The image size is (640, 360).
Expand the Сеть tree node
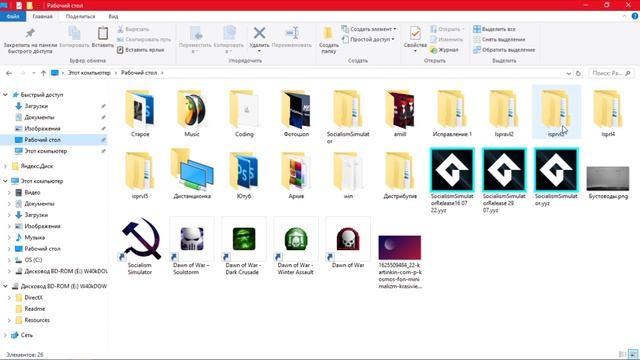click(5, 335)
